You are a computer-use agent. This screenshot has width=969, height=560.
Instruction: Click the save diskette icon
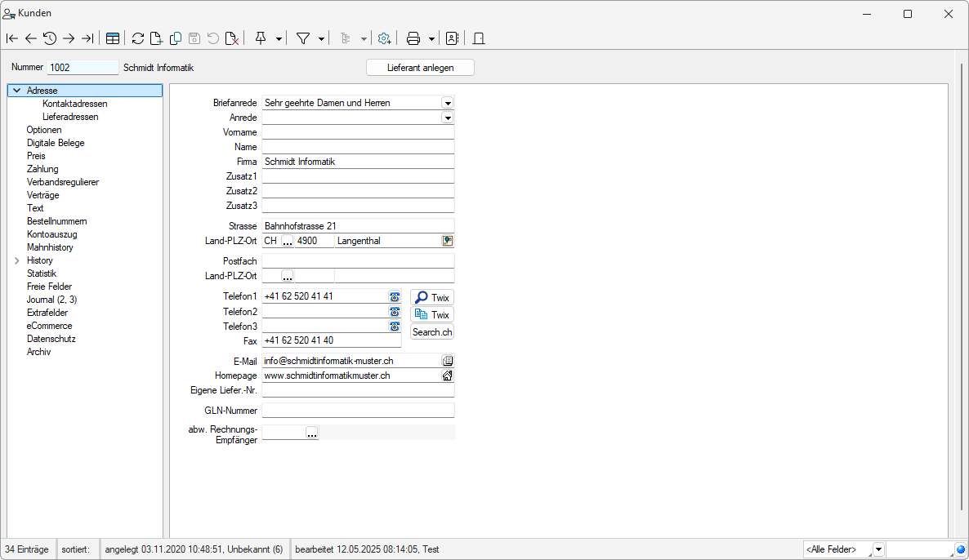(x=194, y=38)
